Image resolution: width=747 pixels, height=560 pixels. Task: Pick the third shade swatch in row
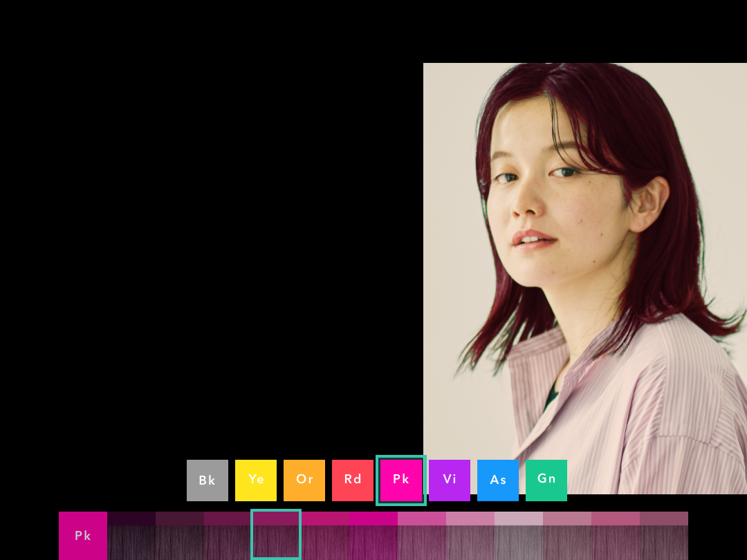(228, 536)
